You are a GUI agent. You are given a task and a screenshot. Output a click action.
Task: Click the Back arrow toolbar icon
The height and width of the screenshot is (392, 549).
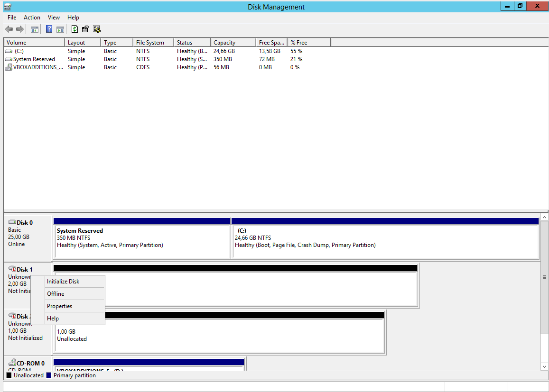pyautogui.click(x=9, y=29)
